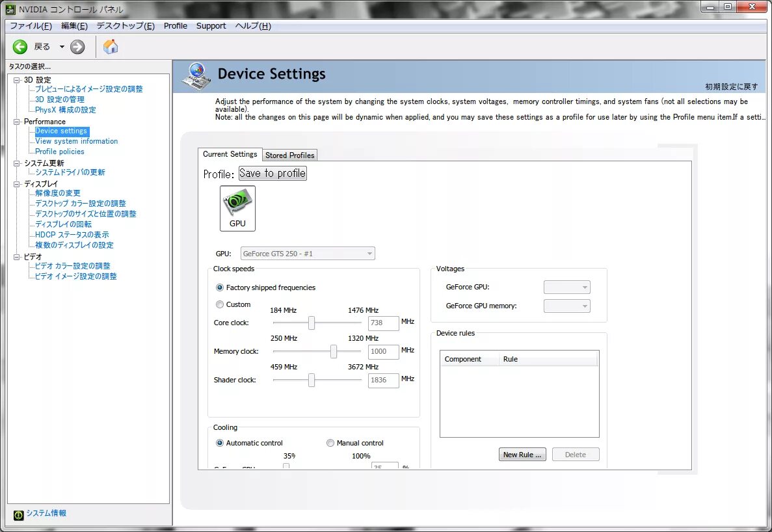Switch to Stored Profiles tab
This screenshot has width=772, height=532.
point(289,155)
